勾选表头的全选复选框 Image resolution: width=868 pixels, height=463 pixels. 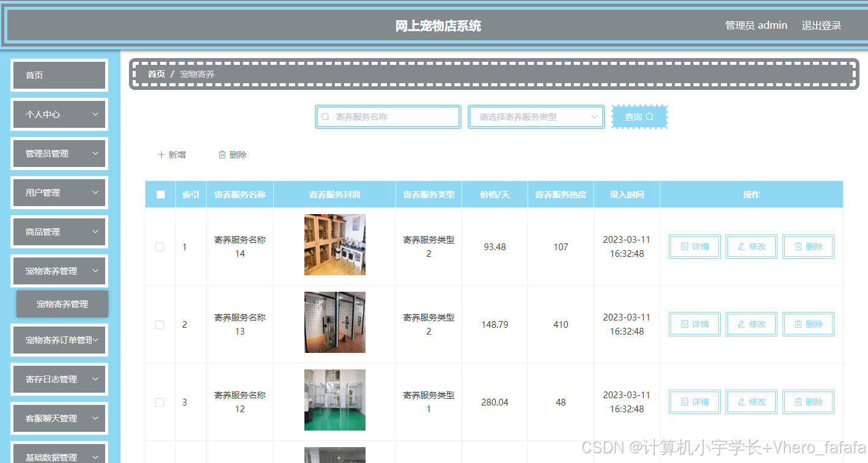click(160, 194)
